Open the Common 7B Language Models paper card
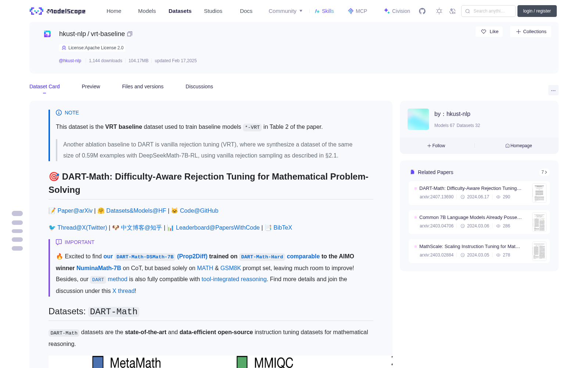Screen dimensions: 588x368 click(x=479, y=222)
